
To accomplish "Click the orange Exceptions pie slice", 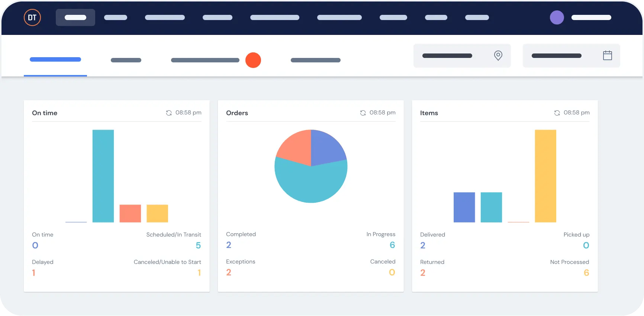I will pyautogui.click(x=297, y=149).
